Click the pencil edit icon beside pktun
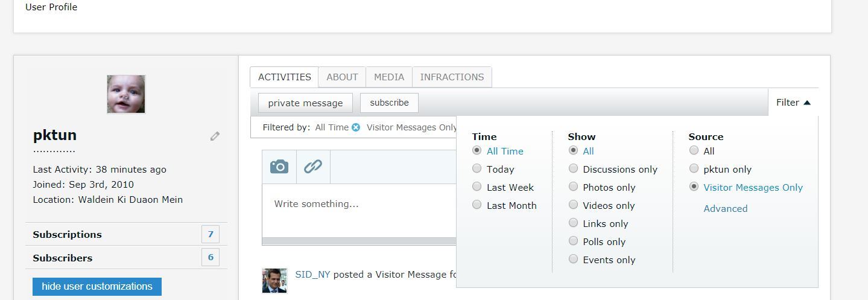The width and height of the screenshot is (868, 300). pyautogui.click(x=215, y=136)
